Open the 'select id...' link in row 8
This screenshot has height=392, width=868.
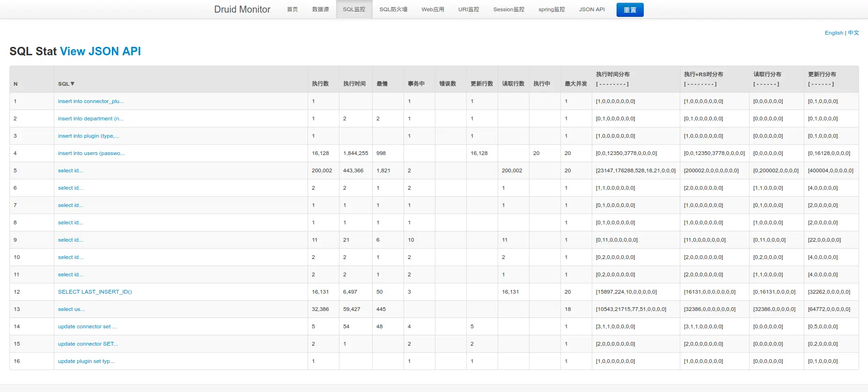coord(71,222)
